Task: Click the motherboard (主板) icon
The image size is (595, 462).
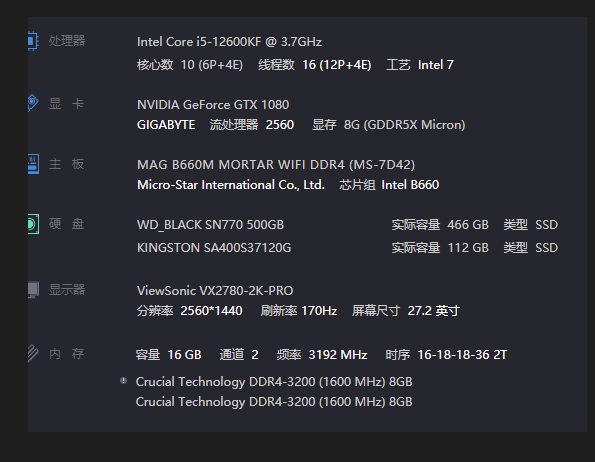Action: tap(33, 164)
